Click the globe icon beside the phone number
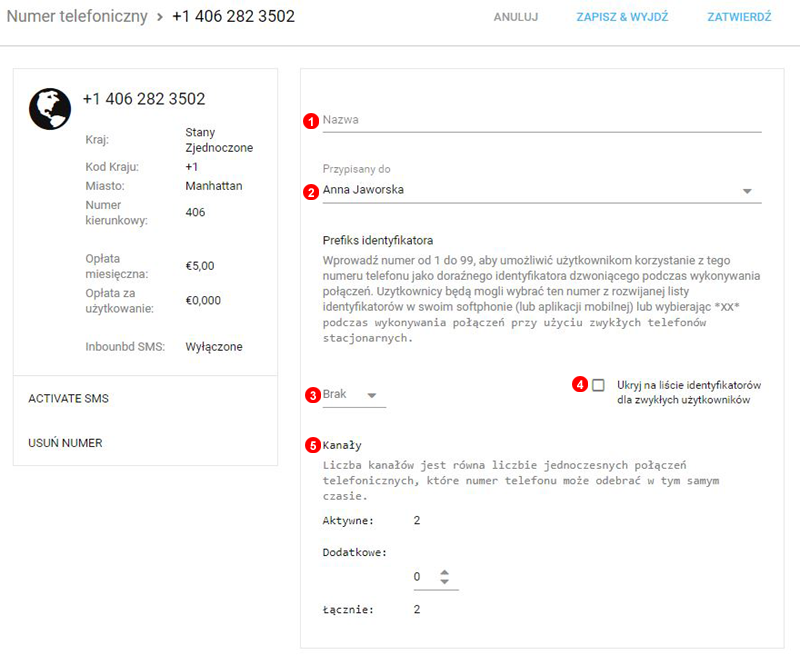 coord(50,109)
